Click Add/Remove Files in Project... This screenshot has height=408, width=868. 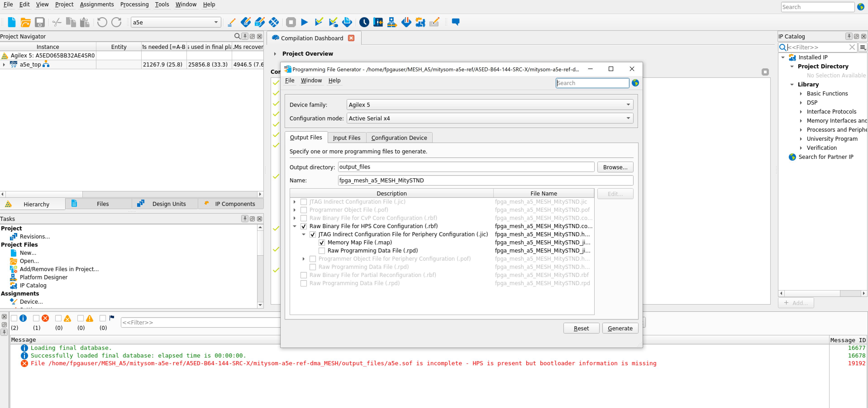59,269
